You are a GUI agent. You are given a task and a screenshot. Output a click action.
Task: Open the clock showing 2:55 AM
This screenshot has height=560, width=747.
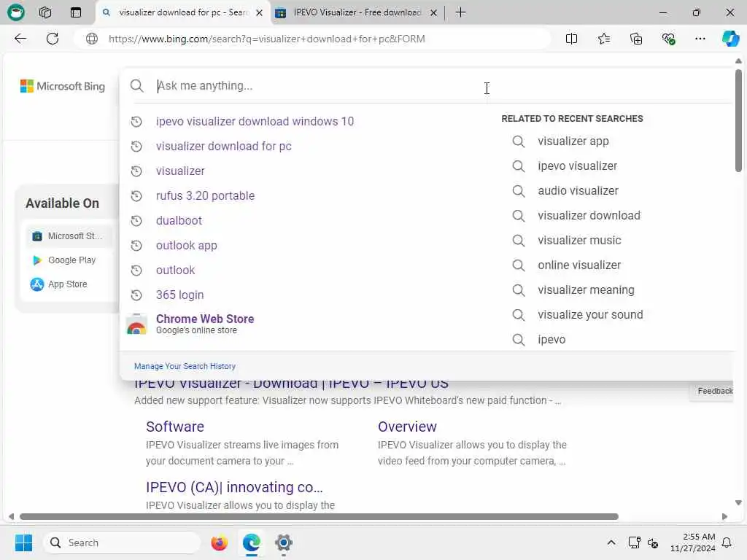click(693, 542)
